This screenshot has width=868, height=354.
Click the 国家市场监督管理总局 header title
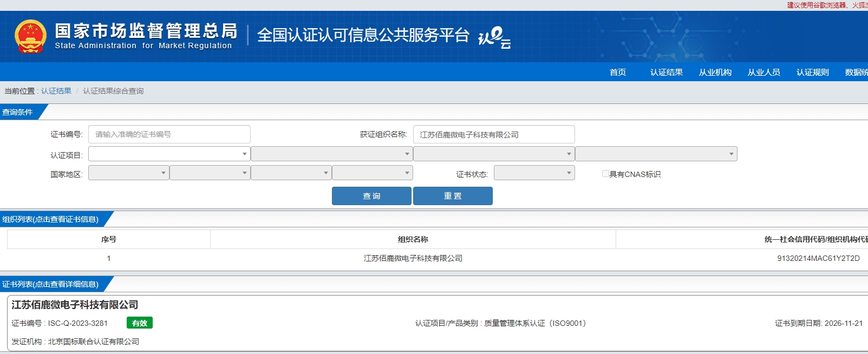pyautogui.click(x=146, y=31)
